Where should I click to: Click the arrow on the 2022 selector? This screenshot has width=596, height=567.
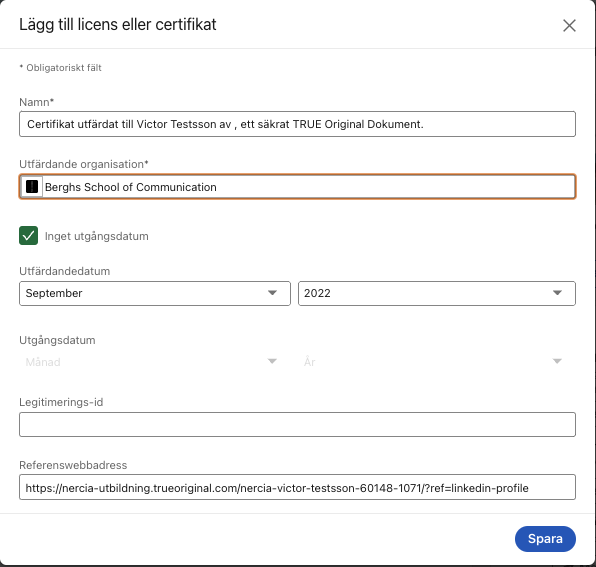[x=557, y=293]
